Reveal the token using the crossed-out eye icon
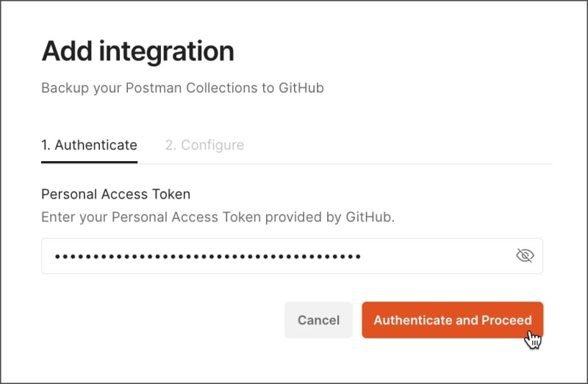 point(525,255)
